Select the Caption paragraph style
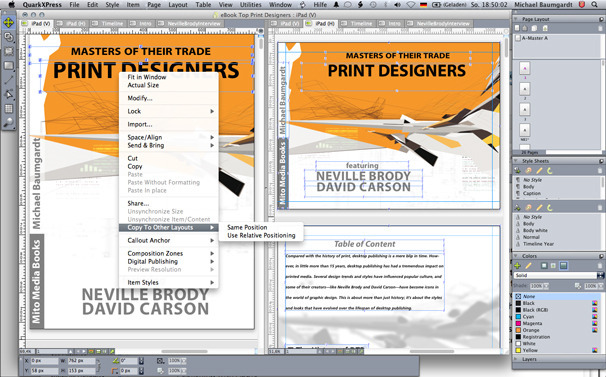606x377 pixels. (x=532, y=193)
